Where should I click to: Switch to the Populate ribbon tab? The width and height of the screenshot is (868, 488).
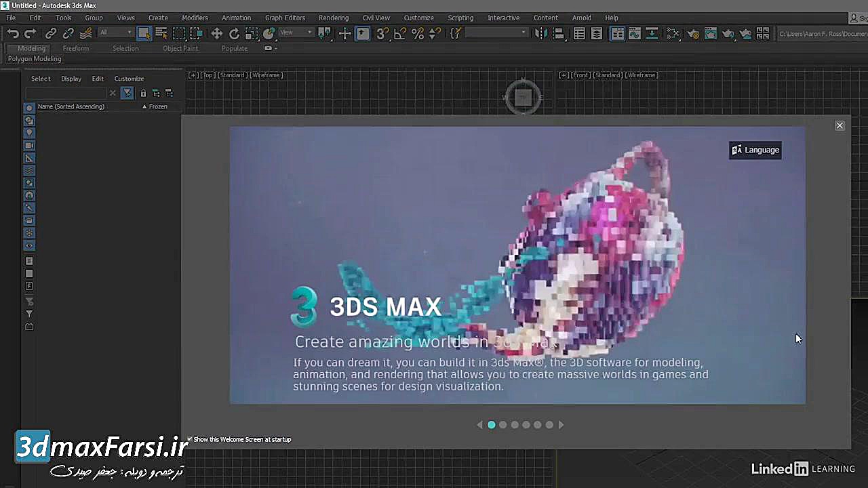coord(235,49)
